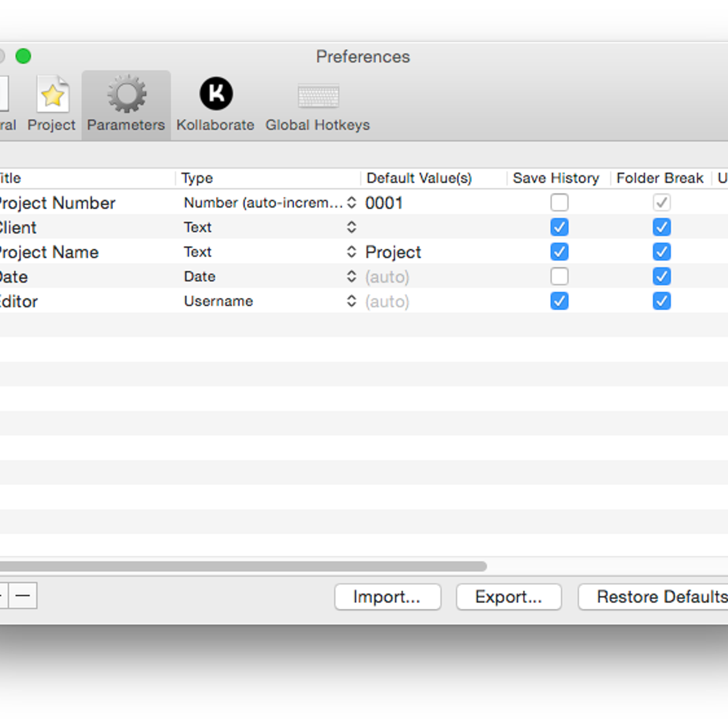Uncheck Folder Break for Date
The width and height of the screenshot is (728, 728).
(x=661, y=276)
